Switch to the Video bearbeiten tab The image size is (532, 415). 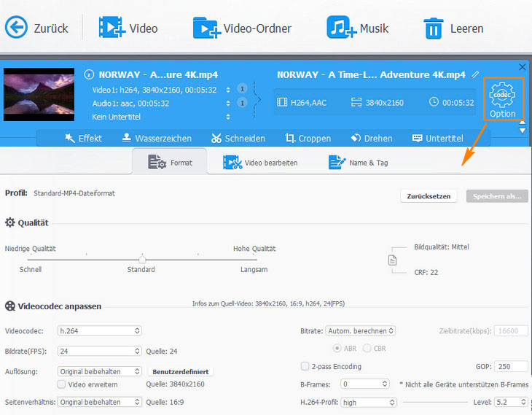click(260, 163)
